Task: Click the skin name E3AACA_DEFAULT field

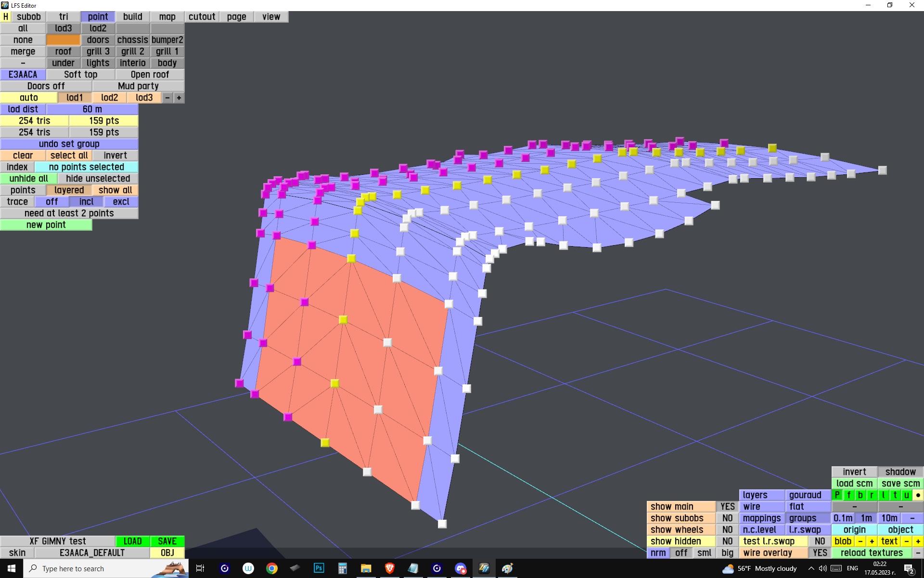Action: (92, 552)
